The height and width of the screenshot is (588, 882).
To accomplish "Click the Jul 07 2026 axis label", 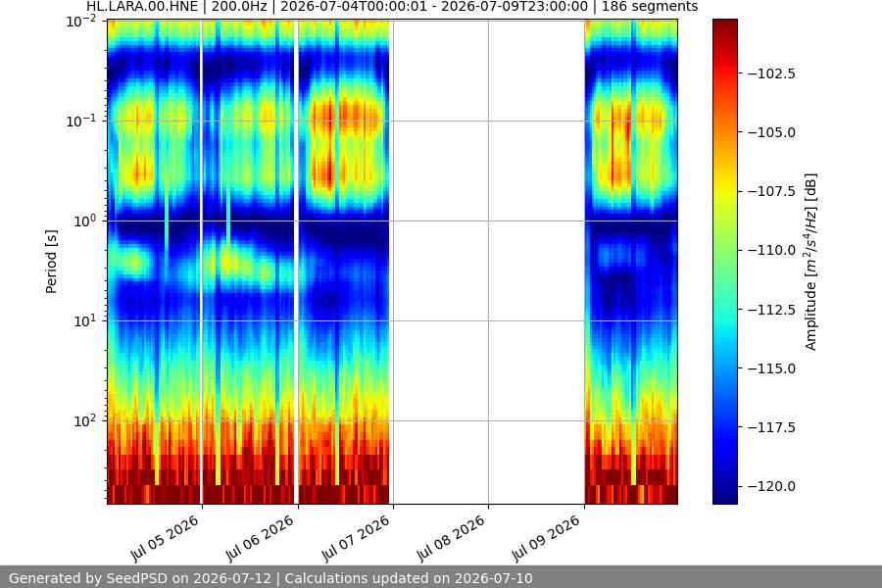I will tap(356, 538).
